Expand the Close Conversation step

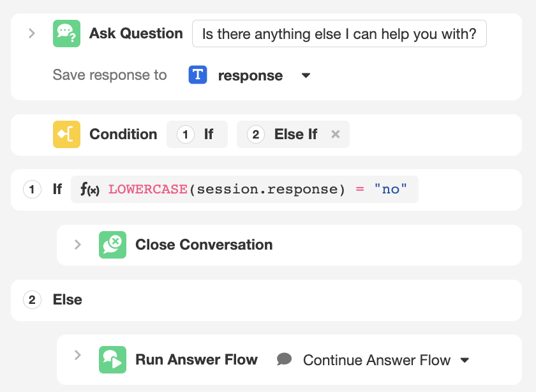tap(78, 245)
